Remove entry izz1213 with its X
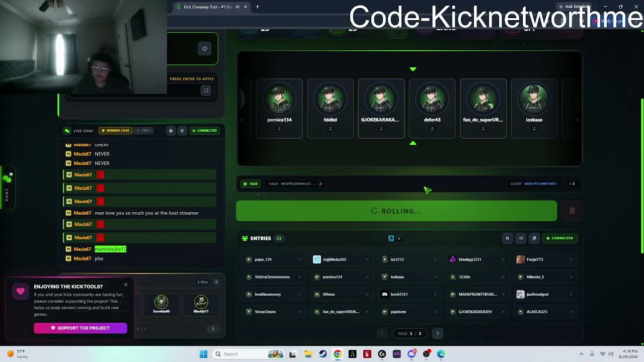This screenshot has height=362, width=644. pyautogui.click(x=435, y=259)
